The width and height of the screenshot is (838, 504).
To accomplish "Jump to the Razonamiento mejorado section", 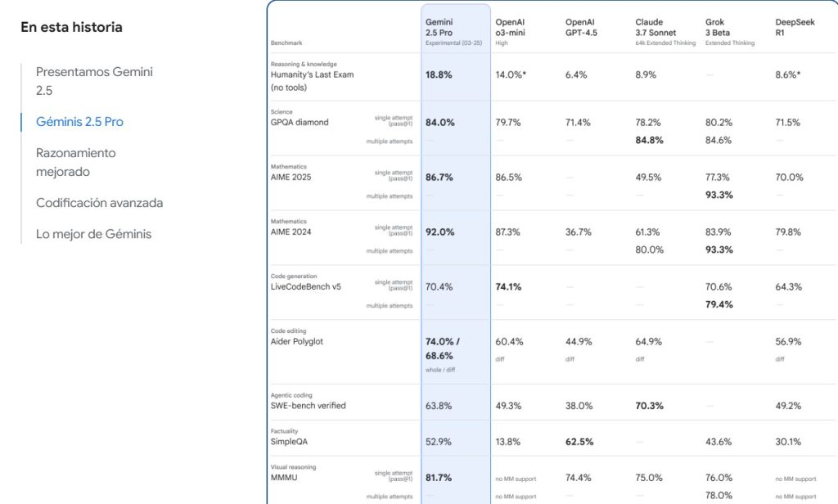I will tap(75, 162).
